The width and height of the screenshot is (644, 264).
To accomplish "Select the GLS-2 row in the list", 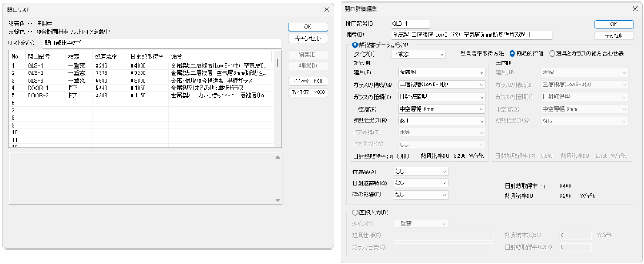I will point(140,72).
